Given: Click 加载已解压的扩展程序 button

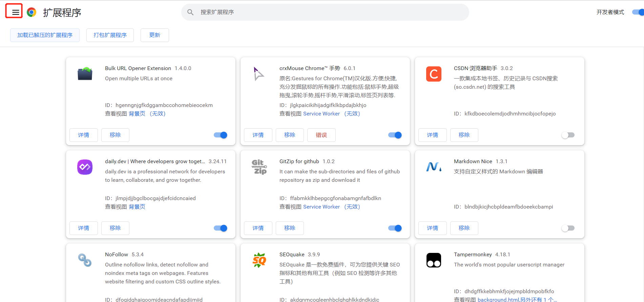Looking at the screenshot, I should [x=45, y=35].
